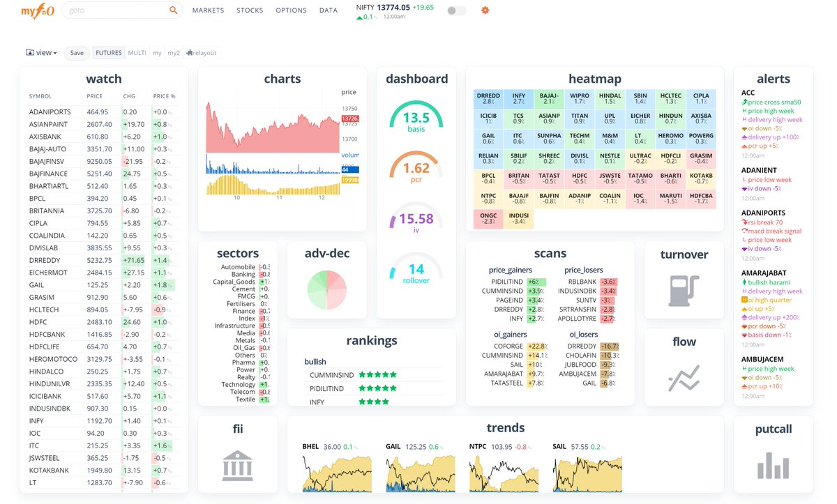This screenshot has width=837, height=504.
Task: Click the adv-dec pie chart
Action: [x=327, y=289]
